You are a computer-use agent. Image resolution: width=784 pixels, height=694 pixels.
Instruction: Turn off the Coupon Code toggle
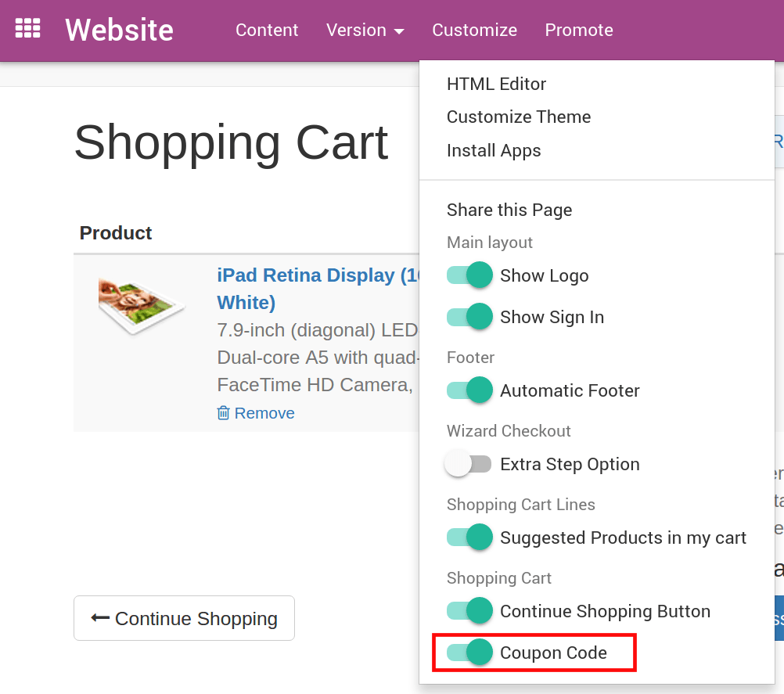pos(468,651)
